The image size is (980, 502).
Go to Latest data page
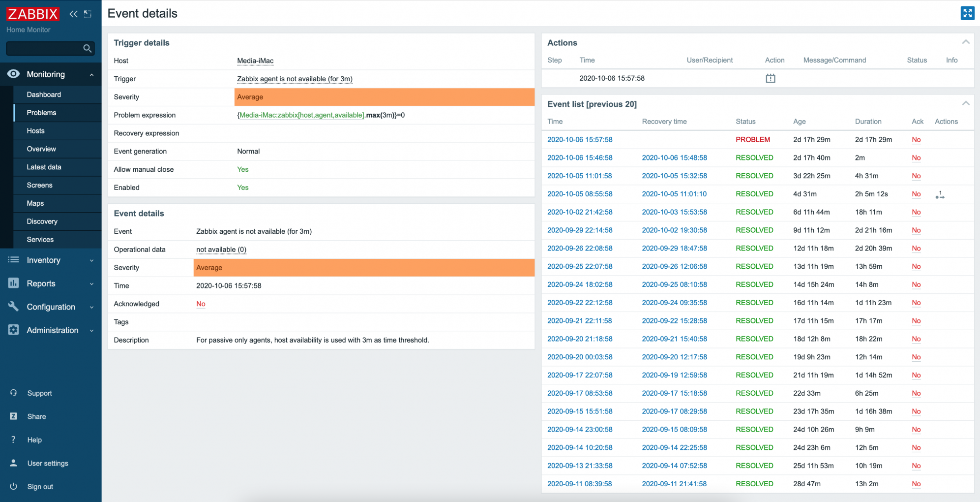[44, 167]
